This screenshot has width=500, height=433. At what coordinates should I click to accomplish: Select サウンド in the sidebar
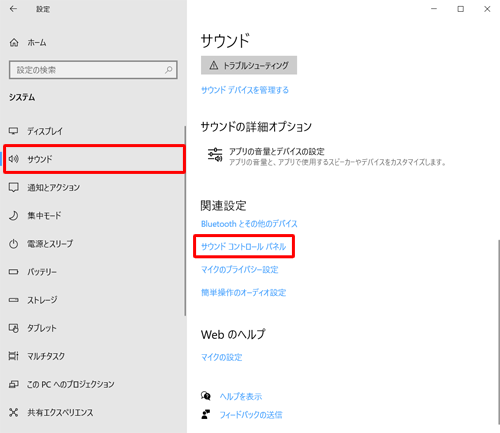click(94, 159)
